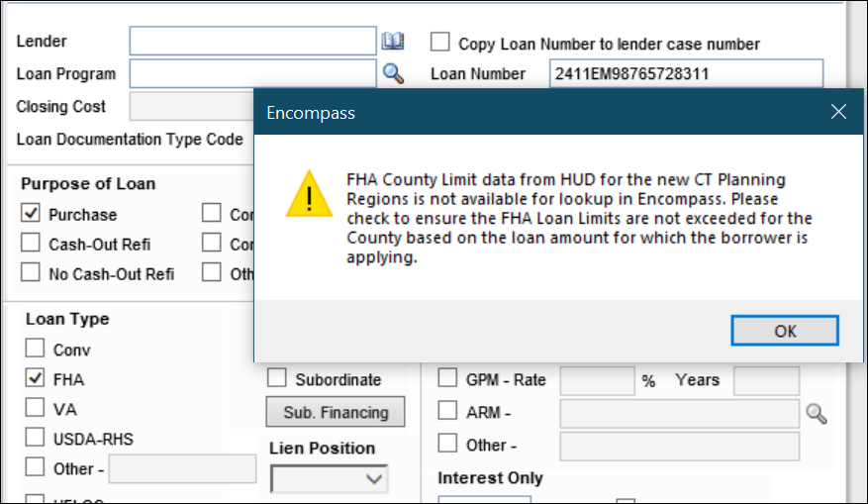Click the 'Interest Only' heading
The image size is (868, 504).
point(491,478)
